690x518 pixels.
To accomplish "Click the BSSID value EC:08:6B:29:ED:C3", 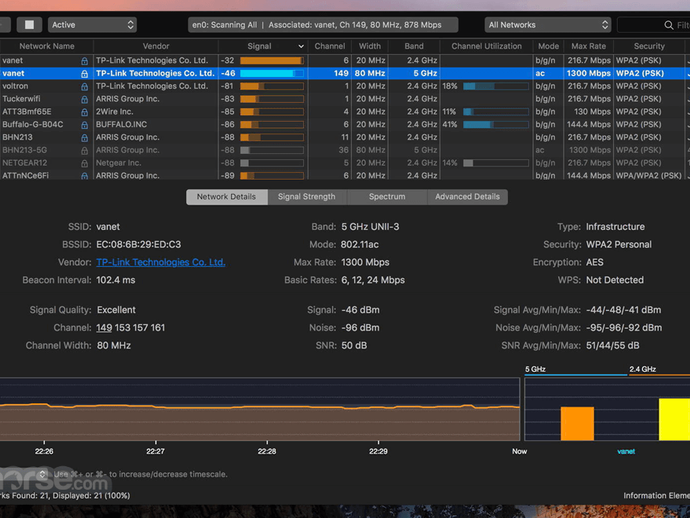I will point(139,244).
